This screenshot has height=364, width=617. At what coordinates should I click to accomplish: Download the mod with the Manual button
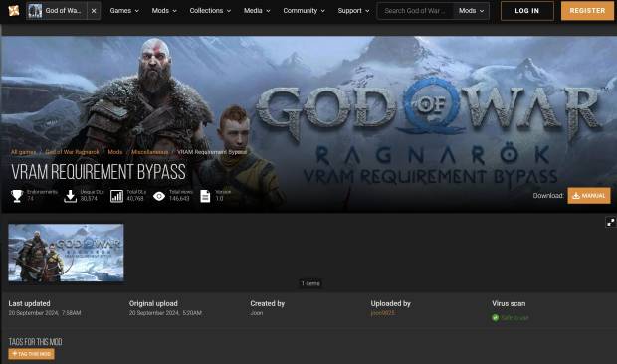tap(589, 195)
